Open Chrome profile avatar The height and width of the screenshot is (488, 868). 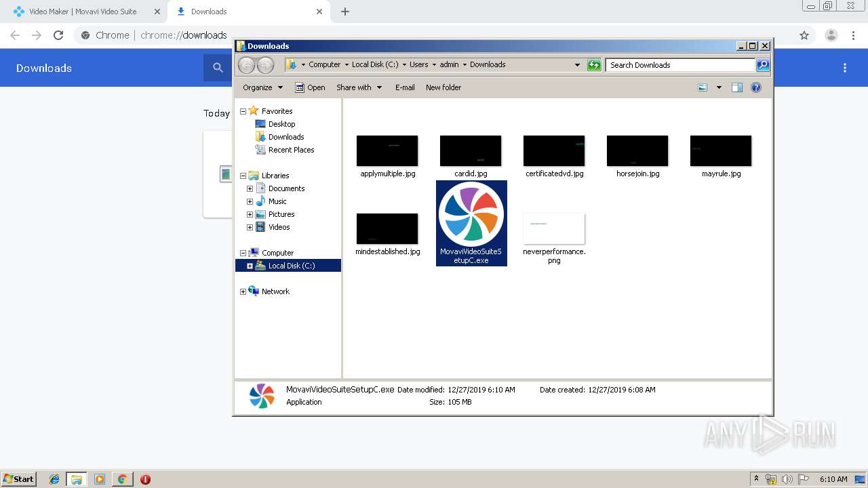pyautogui.click(x=831, y=35)
